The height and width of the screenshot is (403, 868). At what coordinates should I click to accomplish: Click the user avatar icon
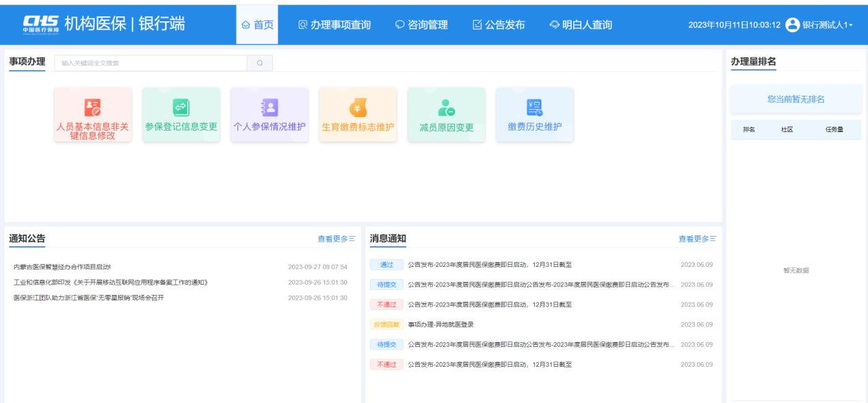792,25
